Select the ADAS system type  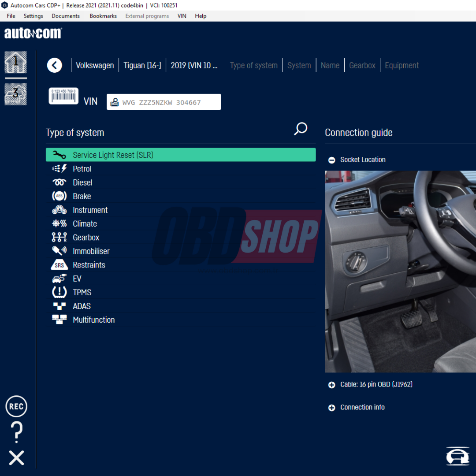pyautogui.click(x=181, y=306)
